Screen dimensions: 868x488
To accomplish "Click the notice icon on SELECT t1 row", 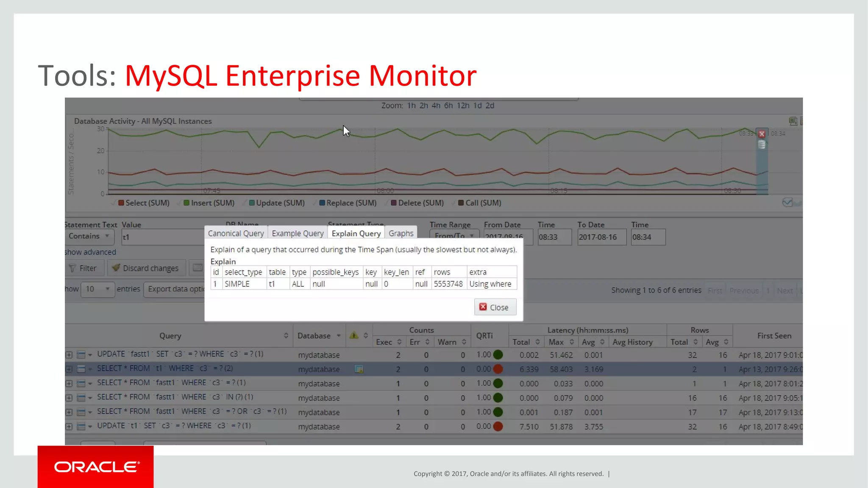I will coord(359,369).
